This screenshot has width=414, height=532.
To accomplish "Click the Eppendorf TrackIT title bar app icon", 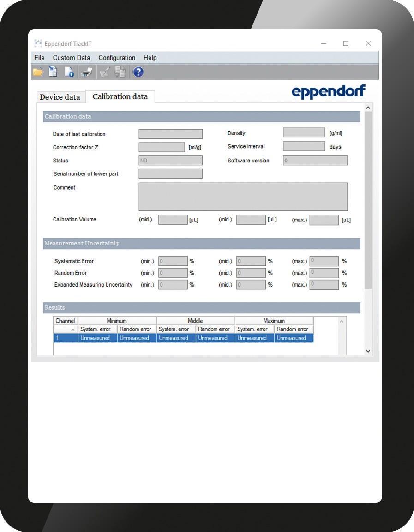I will click(x=38, y=43).
